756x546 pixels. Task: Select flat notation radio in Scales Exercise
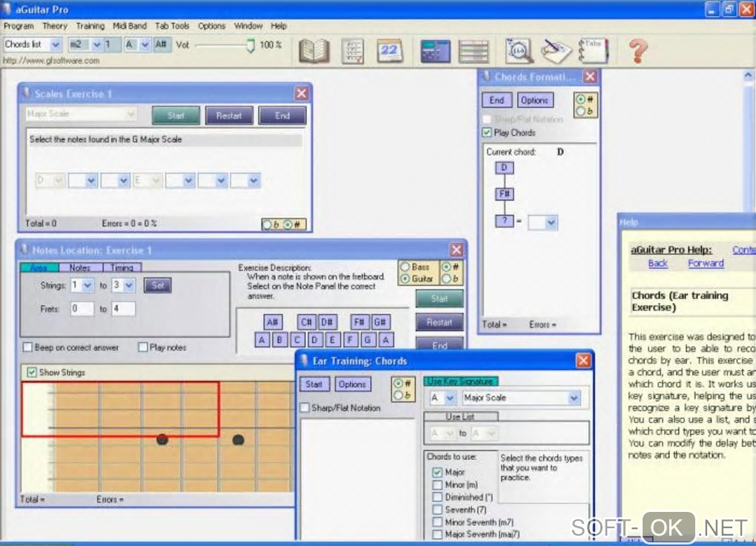click(267, 224)
